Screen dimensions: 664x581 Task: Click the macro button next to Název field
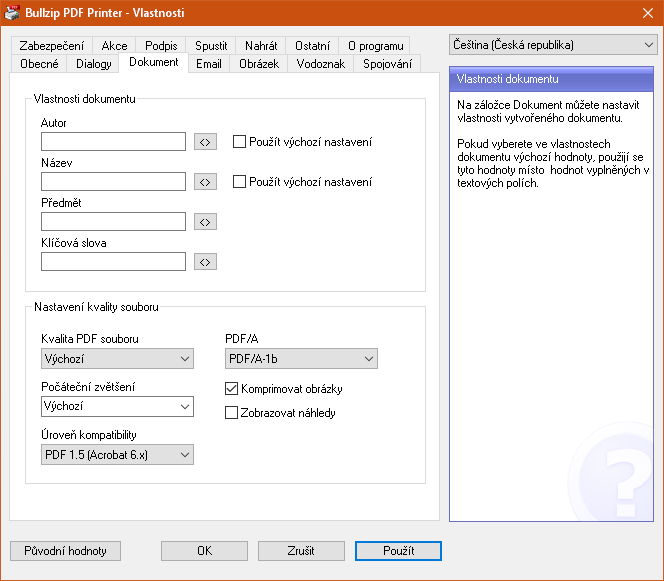(x=205, y=182)
